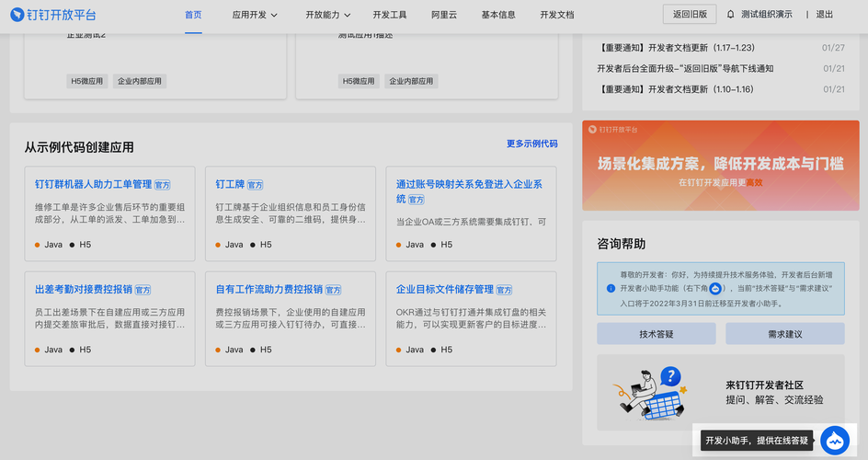Open the 开发文档 menu item

tap(557, 15)
